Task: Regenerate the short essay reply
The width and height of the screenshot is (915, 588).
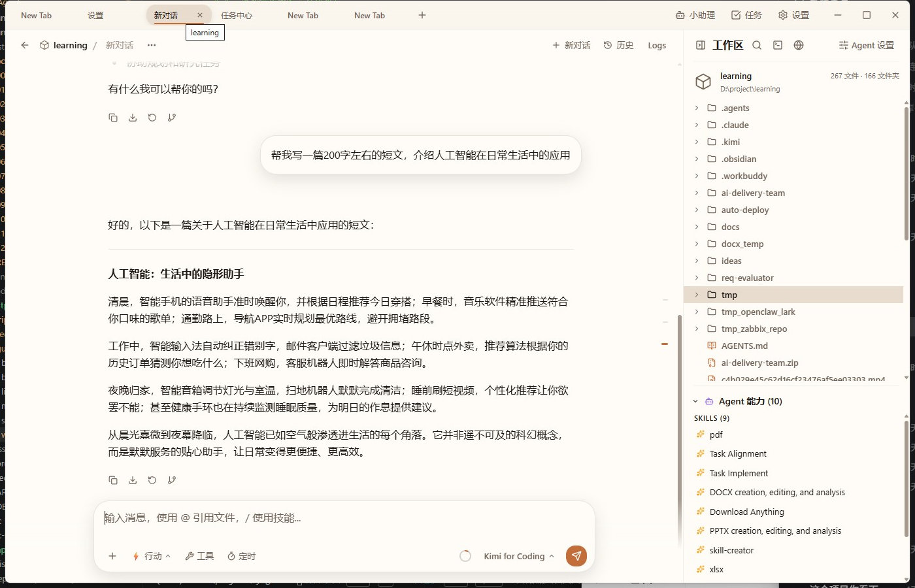Action: point(152,480)
